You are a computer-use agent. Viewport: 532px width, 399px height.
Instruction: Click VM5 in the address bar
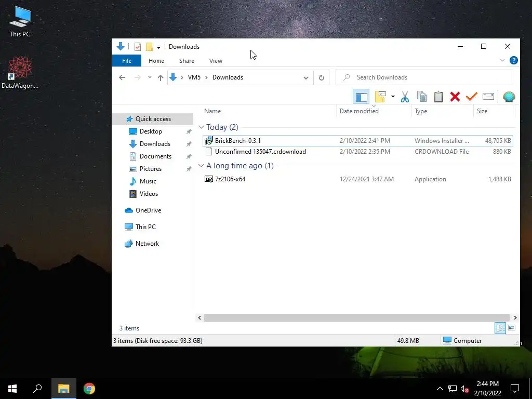pyautogui.click(x=194, y=77)
